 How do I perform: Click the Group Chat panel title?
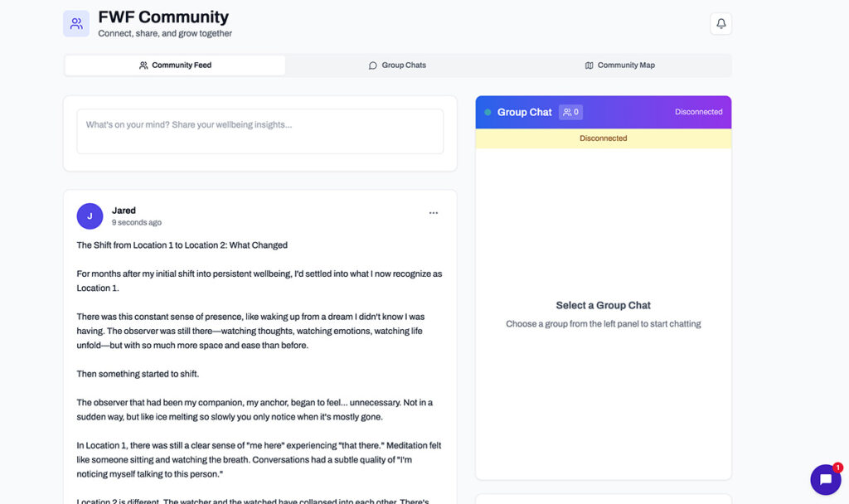[524, 112]
